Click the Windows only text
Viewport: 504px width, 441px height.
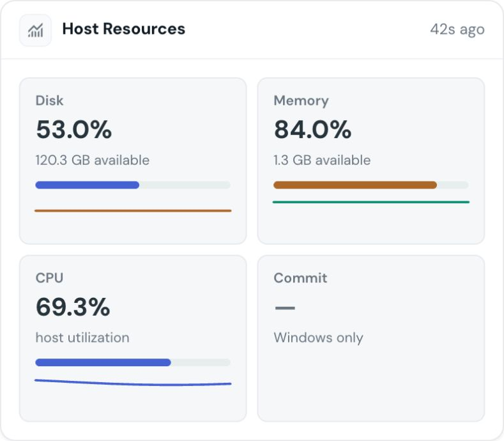tap(319, 337)
